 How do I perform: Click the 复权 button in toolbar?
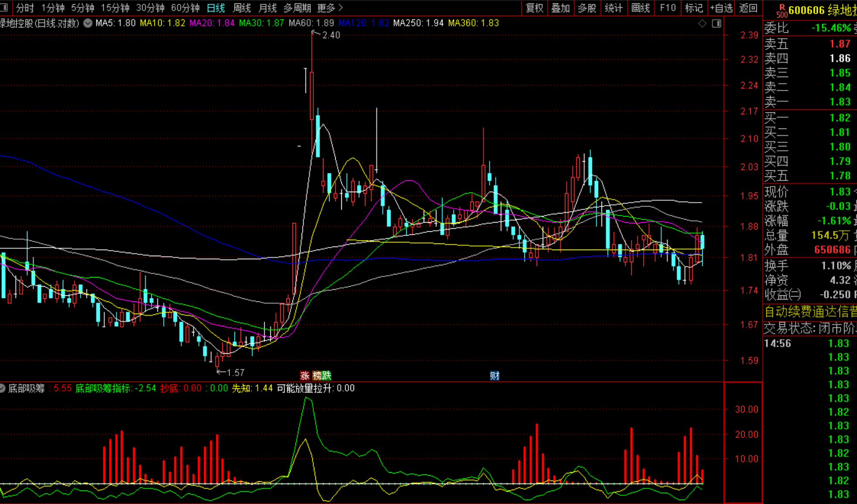coord(534,8)
